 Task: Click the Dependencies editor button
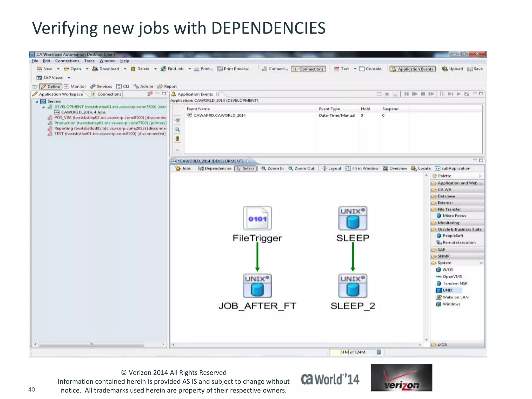coord(215,168)
